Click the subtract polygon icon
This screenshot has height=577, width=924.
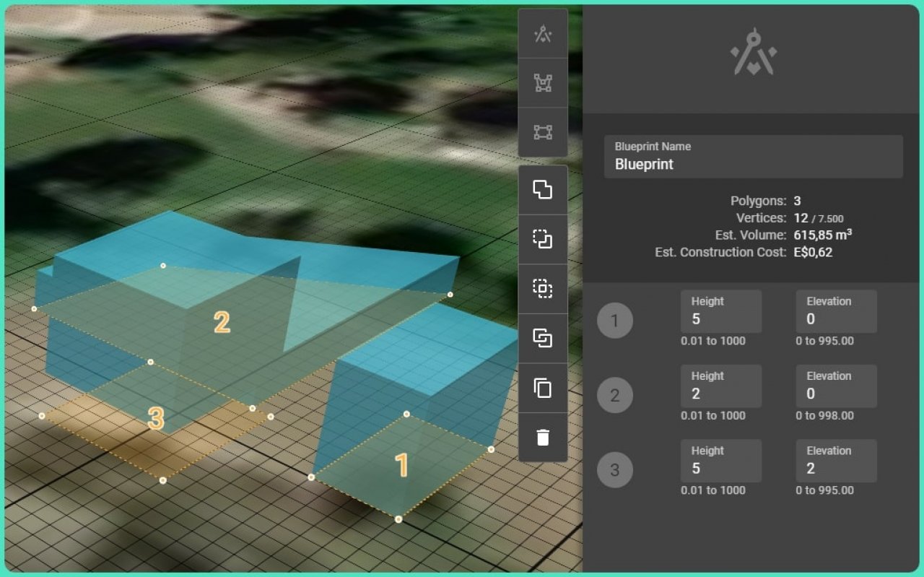point(543,239)
